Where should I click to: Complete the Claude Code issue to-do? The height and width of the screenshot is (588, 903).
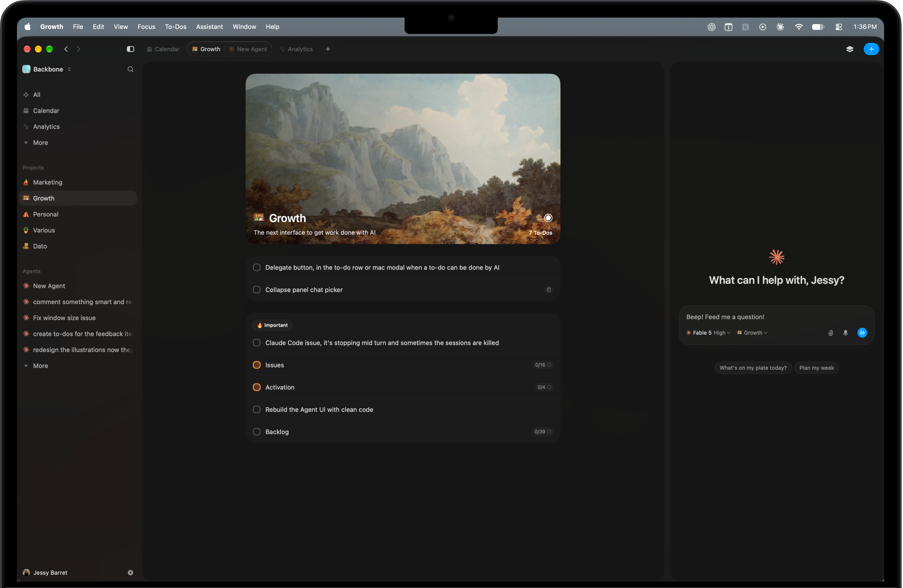point(257,343)
